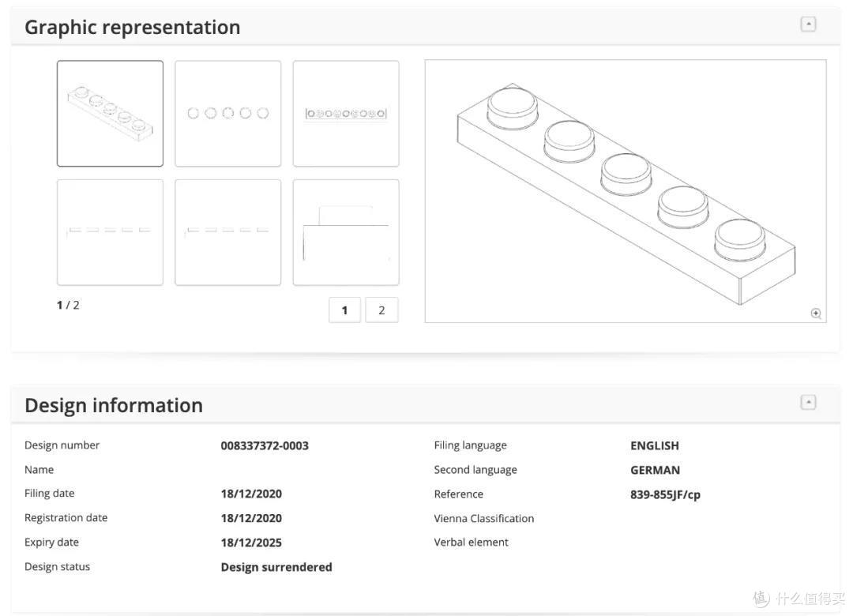
Task: Click the ENGLISH filing language value
Action: (x=655, y=445)
